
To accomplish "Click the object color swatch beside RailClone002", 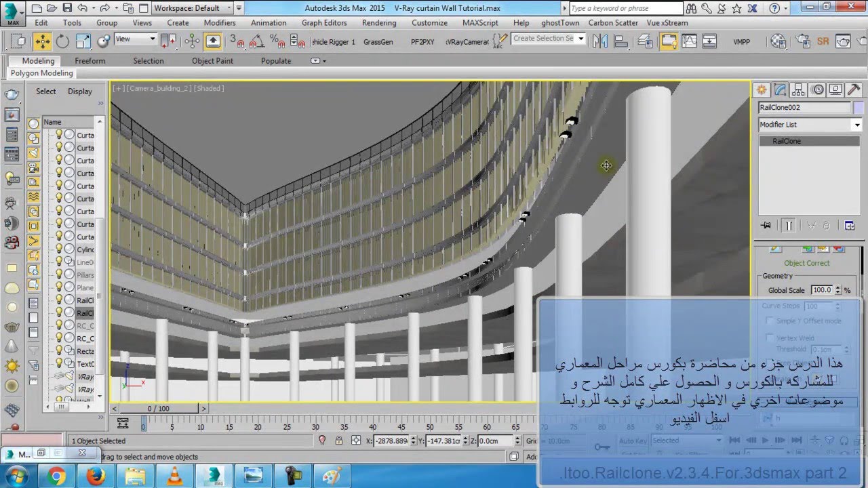I will coord(859,108).
